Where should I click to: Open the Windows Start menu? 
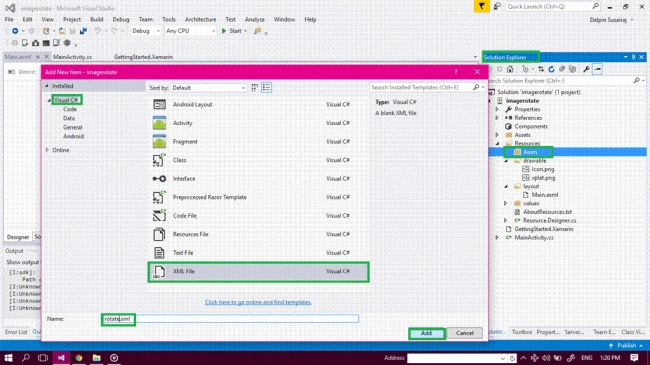coord(8,358)
